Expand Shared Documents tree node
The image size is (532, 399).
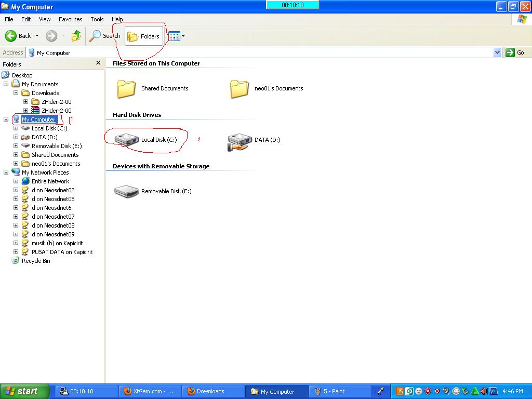point(16,155)
